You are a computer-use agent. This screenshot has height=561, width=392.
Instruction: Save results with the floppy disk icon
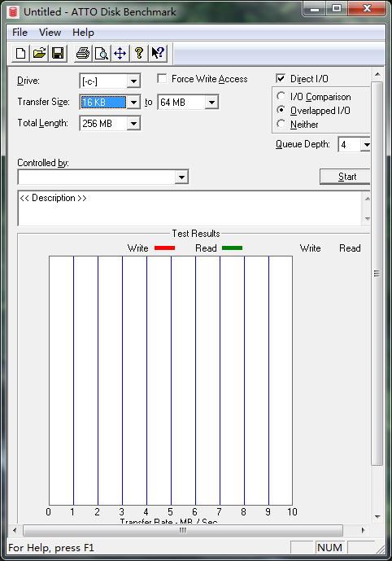58,53
